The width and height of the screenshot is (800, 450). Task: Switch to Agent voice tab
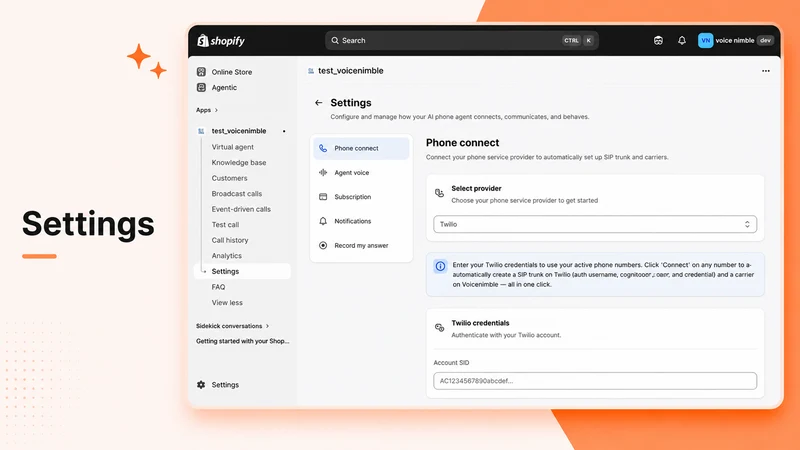point(361,173)
